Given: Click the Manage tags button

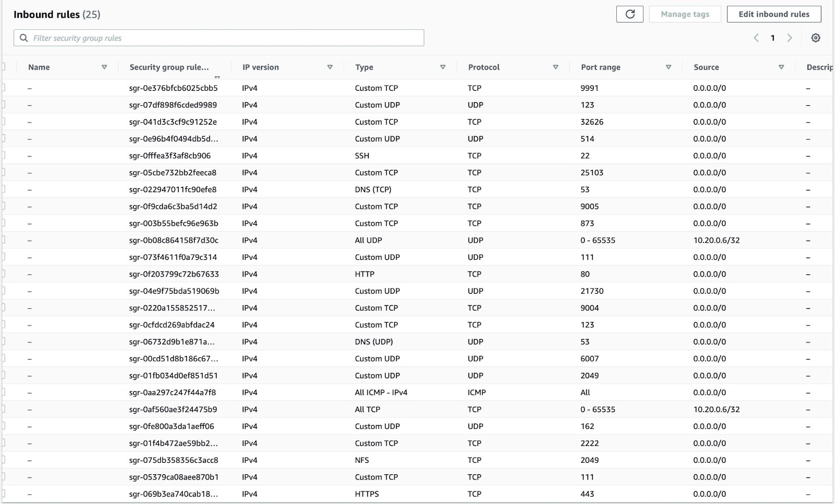Looking at the screenshot, I should click(685, 14).
